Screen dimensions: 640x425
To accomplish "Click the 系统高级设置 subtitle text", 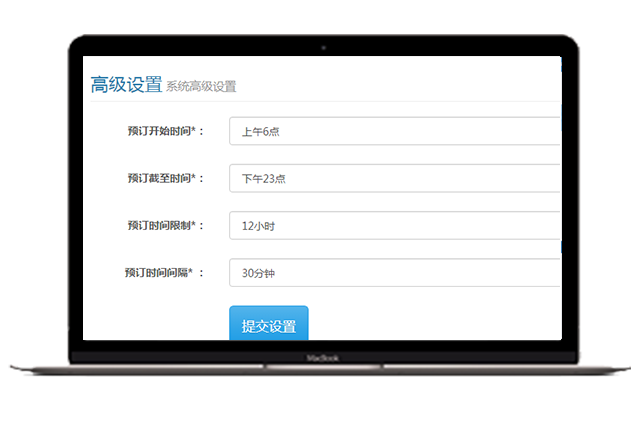I will tap(201, 87).
